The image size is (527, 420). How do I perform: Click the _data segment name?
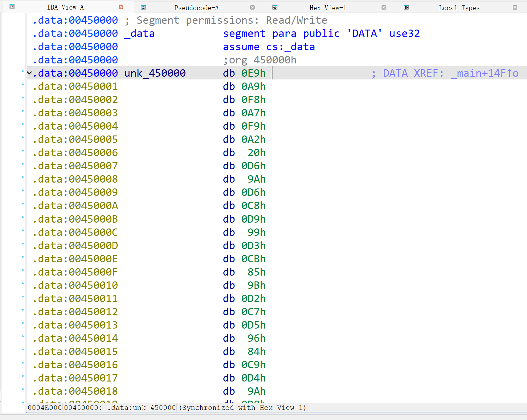pyautogui.click(x=139, y=34)
